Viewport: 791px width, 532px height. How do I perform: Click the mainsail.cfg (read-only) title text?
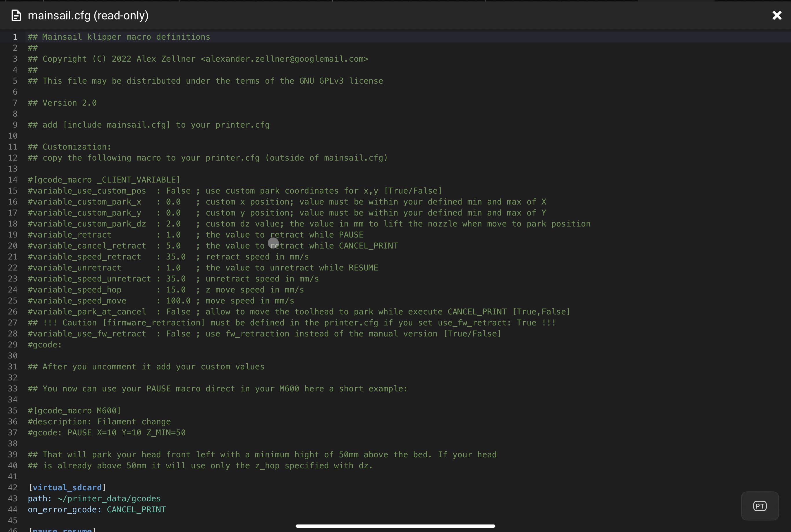[x=88, y=16]
